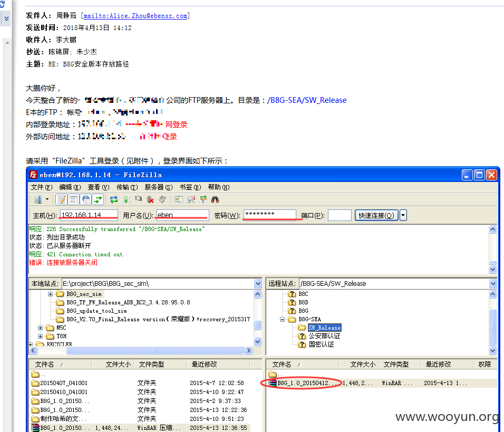Viewport: 504px width, 432px height.
Task: Toggle transfer queue view icon
Action: tap(98, 200)
